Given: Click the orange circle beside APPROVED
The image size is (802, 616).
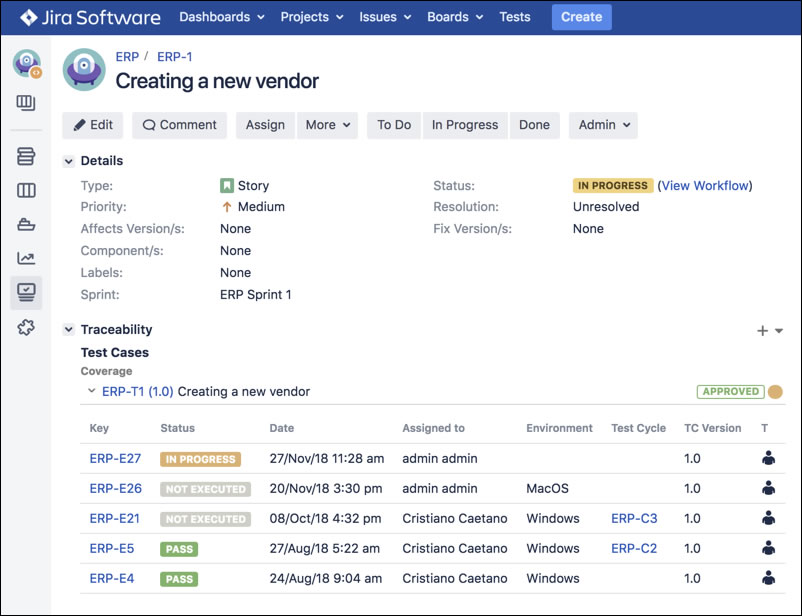Looking at the screenshot, I should click(775, 392).
